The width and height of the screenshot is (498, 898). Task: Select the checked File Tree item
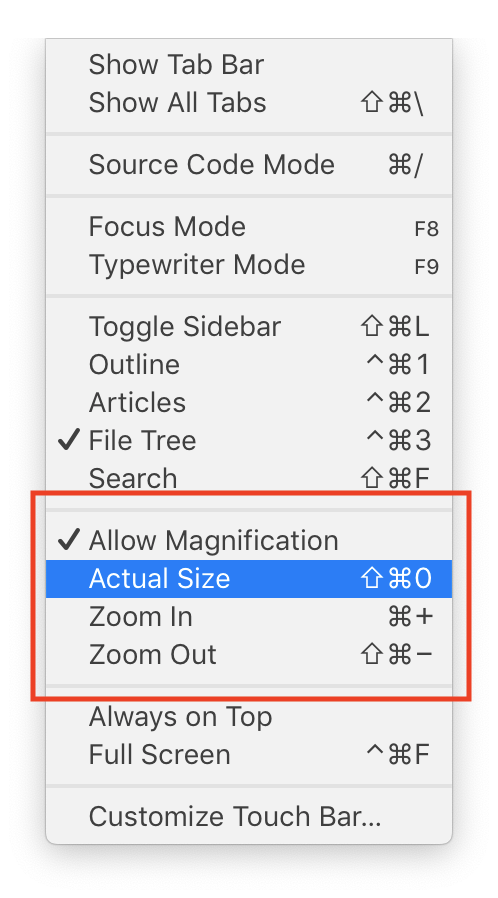[x=248, y=440]
